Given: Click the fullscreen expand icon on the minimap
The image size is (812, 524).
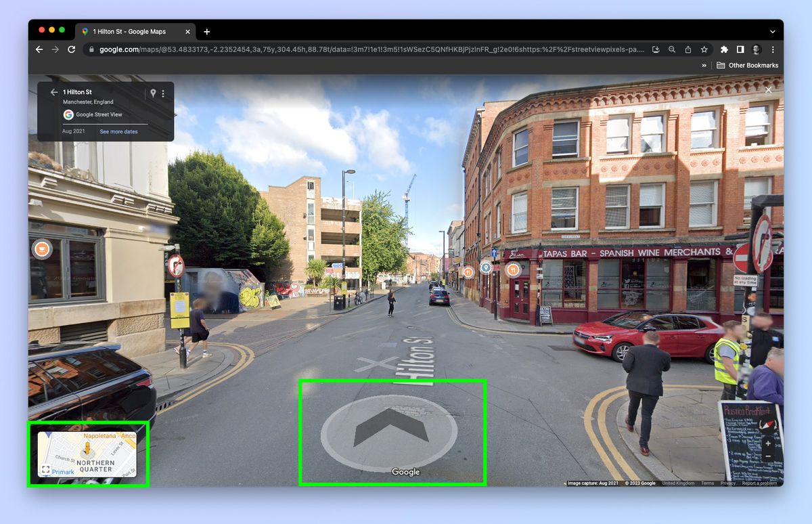Looking at the screenshot, I should [x=47, y=469].
